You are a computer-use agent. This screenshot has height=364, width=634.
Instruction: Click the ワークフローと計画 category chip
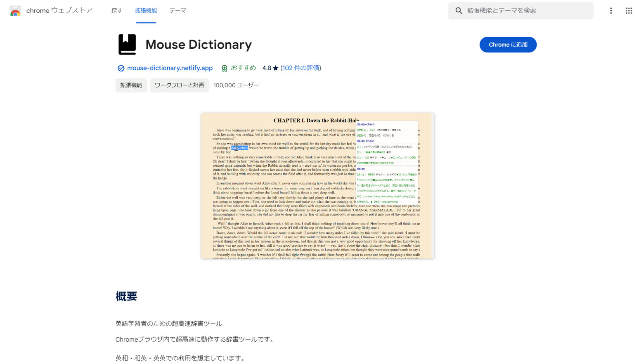179,85
